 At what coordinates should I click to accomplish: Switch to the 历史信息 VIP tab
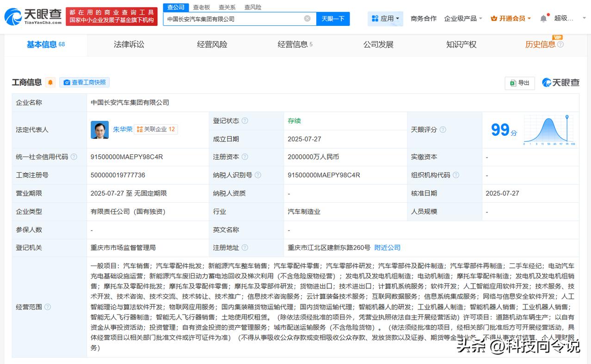pyautogui.click(x=540, y=44)
